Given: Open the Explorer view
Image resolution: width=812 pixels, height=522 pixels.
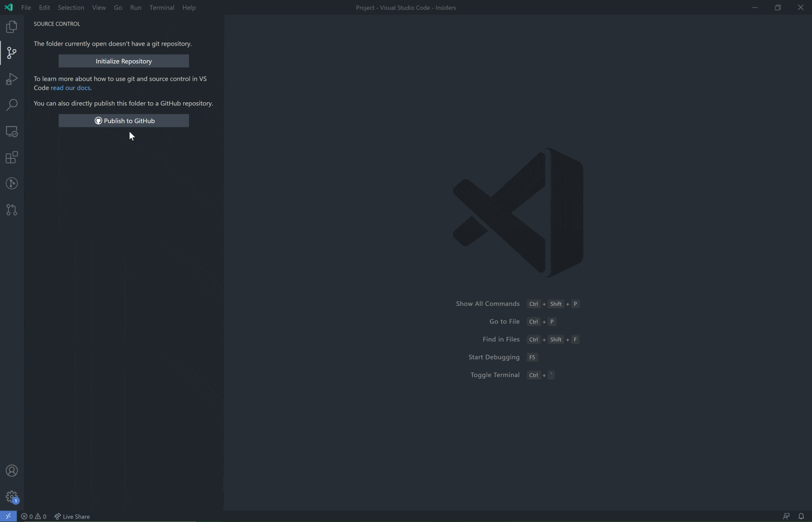Looking at the screenshot, I should pos(11,27).
